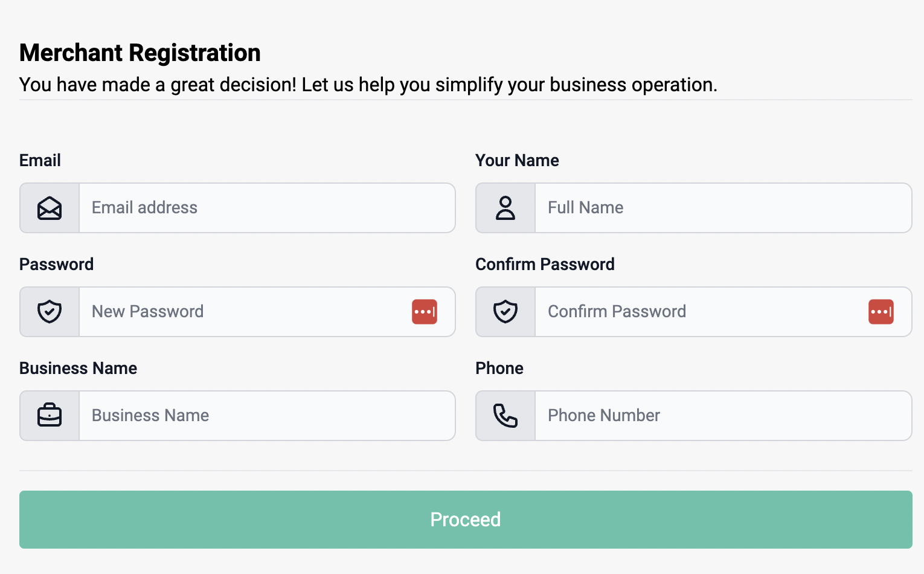Toggle visibility of the Confirm Password entry
Image resolution: width=924 pixels, height=574 pixels.
point(881,312)
